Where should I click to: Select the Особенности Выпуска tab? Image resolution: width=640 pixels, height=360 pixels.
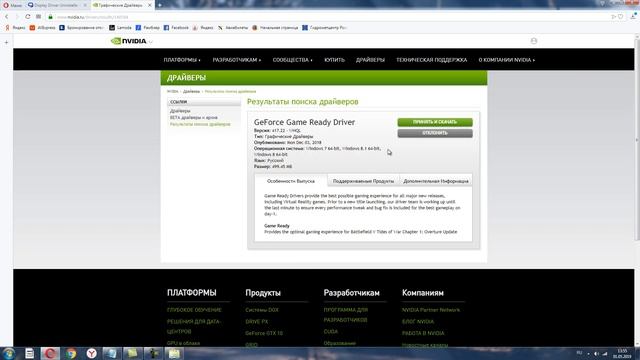291,181
